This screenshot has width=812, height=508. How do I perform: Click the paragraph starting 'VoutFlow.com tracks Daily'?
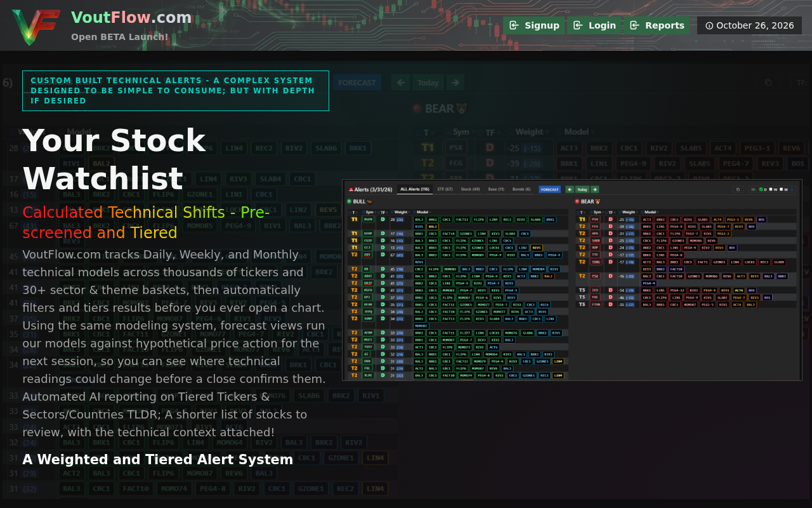coord(174,316)
